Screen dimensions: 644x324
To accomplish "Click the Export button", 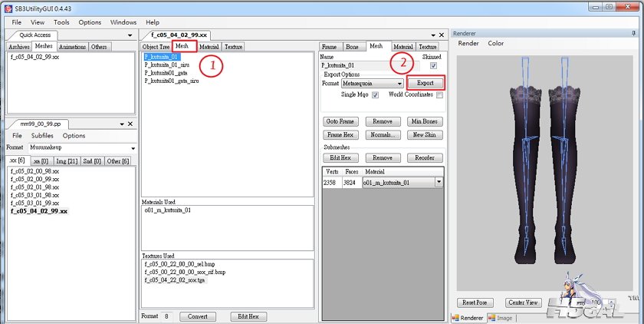I will pyautogui.click(x=425, y=83).
